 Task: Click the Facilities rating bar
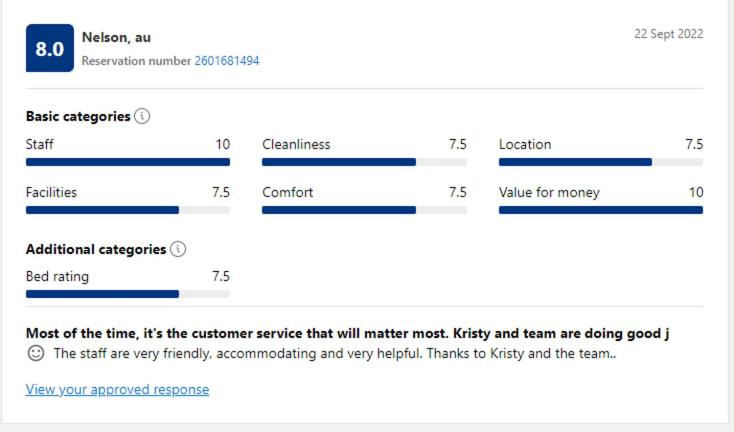click(128, 210)
